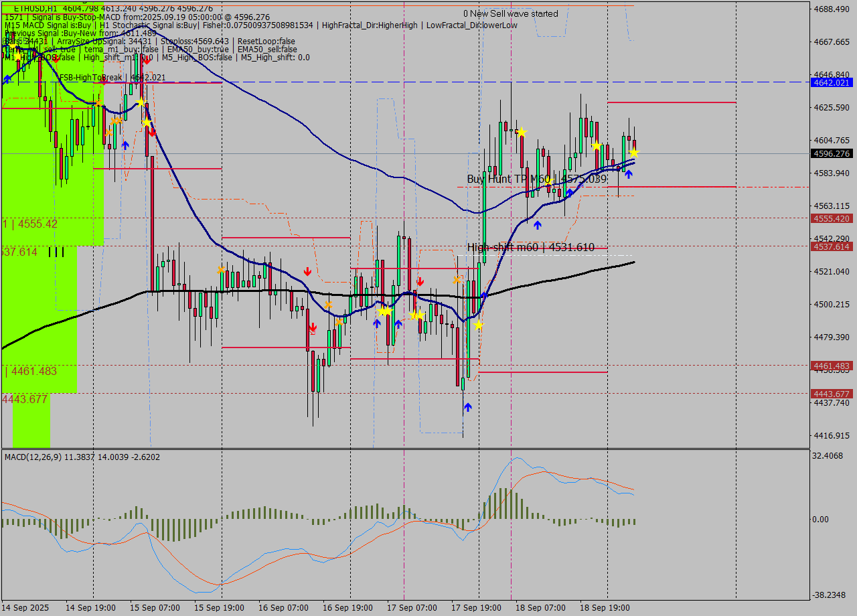Click the High-shift m60 4531.610 label

530,248
